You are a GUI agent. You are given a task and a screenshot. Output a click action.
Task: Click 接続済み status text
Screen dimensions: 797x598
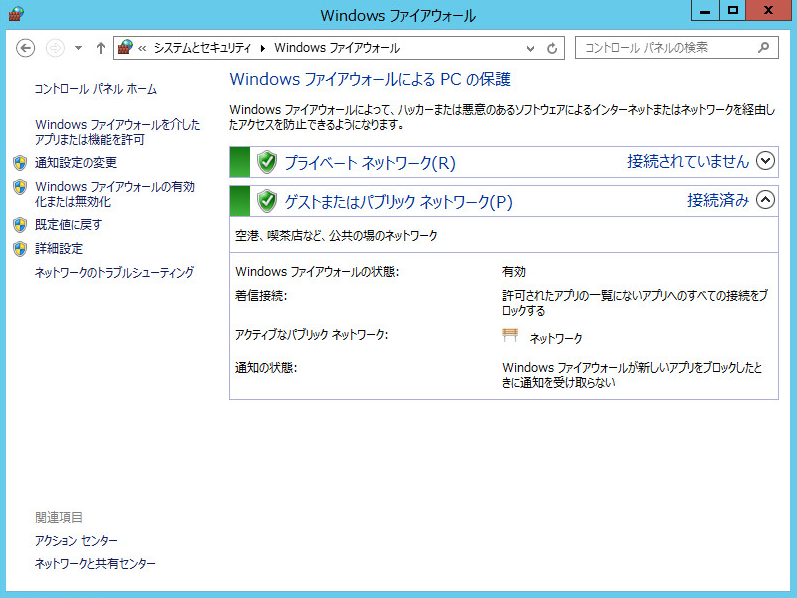(x=718, y=200)
